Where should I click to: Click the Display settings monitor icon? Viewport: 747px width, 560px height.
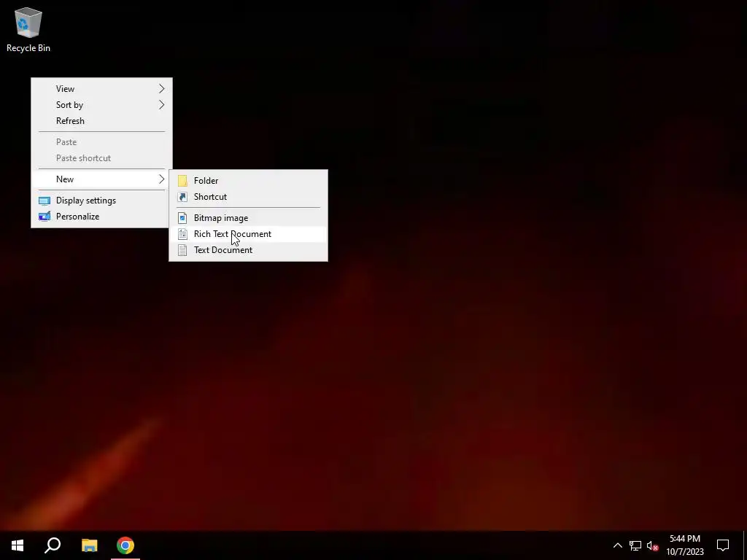44,201
